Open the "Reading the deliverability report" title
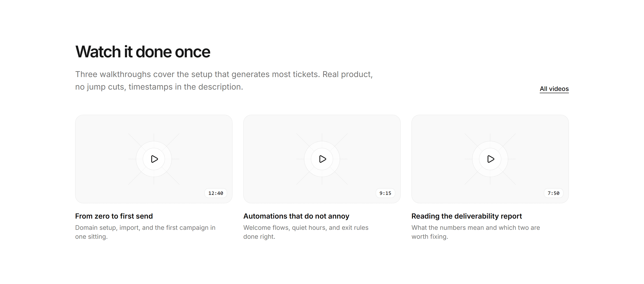 click(x=466, y=216)
